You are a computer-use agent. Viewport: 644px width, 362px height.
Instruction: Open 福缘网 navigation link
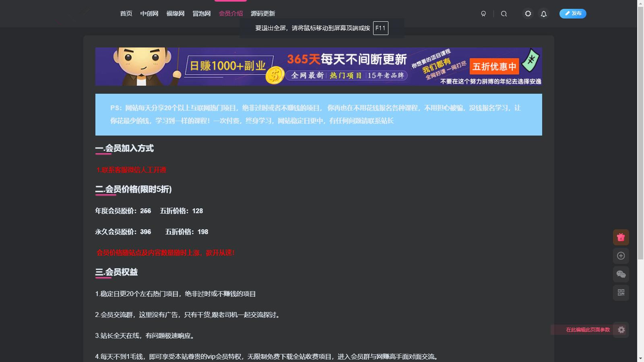(x=175, y=14)
